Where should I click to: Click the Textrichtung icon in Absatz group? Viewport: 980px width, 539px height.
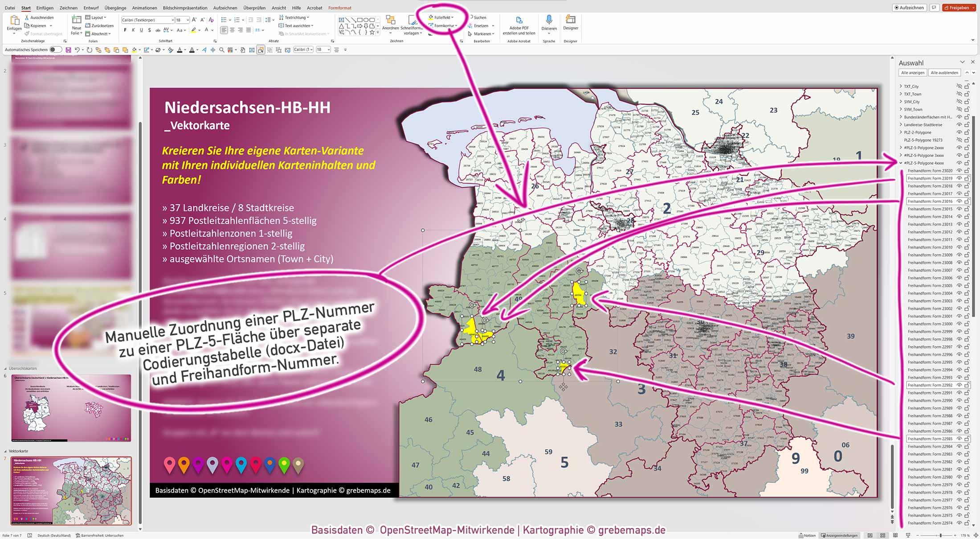(x=281, y=17)
